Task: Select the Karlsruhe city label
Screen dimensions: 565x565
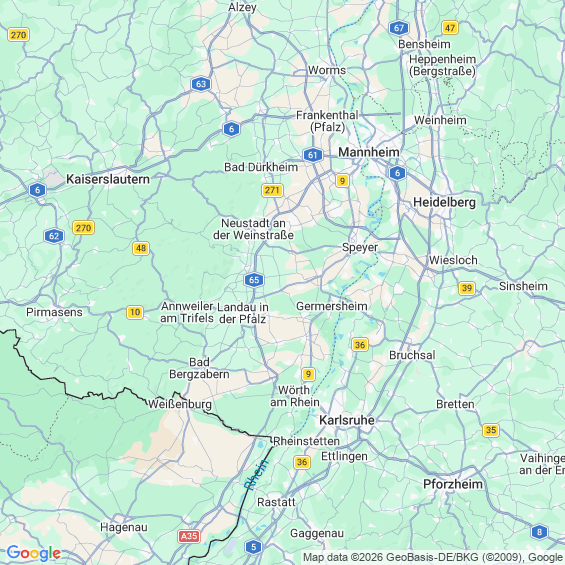Action: [x=347, y=420]
